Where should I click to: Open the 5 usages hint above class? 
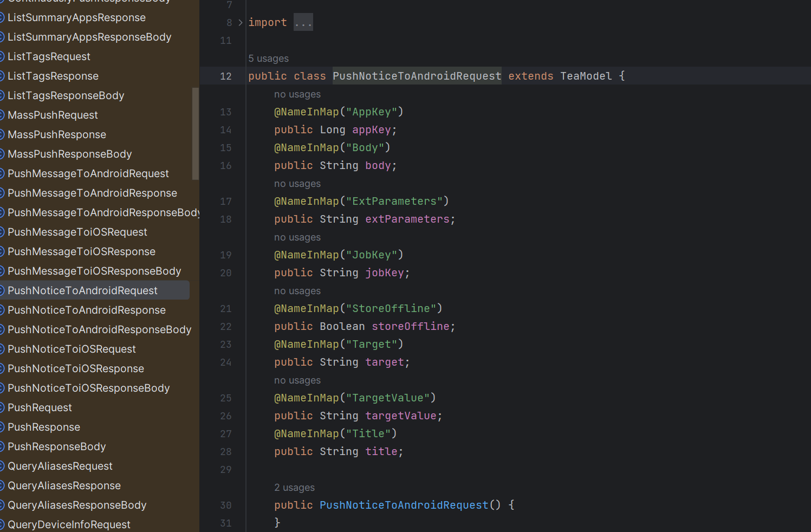click(268, 59)
